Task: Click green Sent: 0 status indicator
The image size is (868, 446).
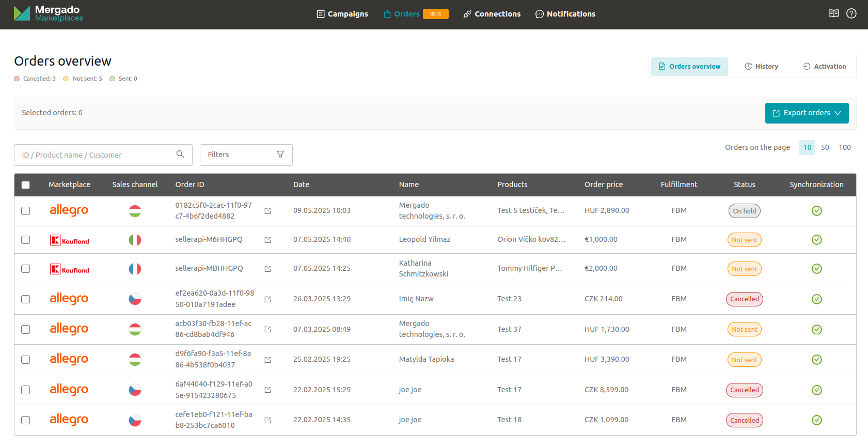Action: coord(123,79)
